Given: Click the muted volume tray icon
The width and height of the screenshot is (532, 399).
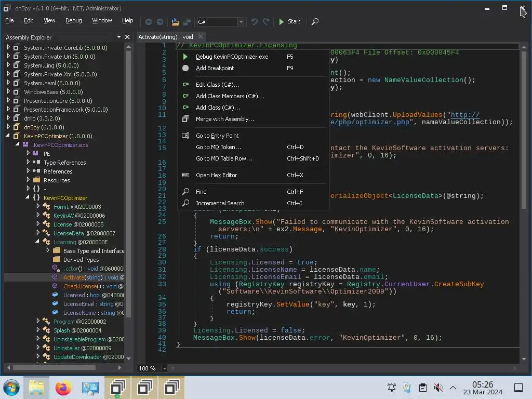Looking at the screenshot, I should pyautogui.click(x=438, y=387).
